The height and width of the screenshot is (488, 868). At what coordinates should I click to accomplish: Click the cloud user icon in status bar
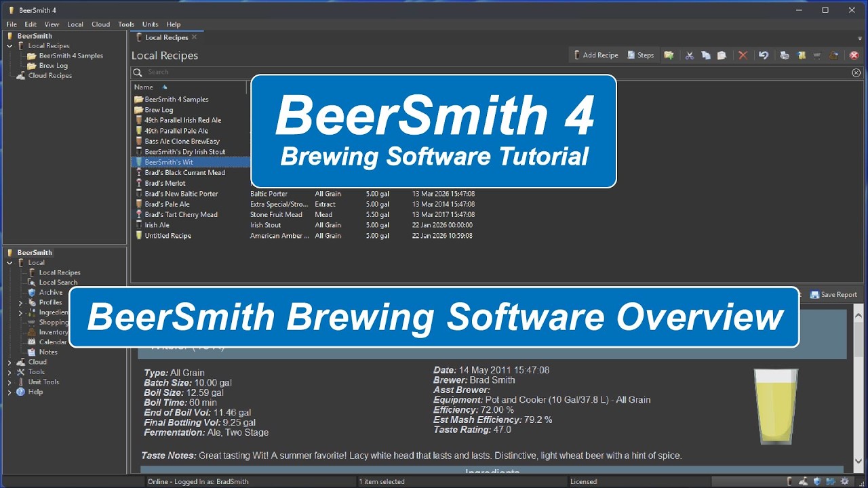[803, 481]
